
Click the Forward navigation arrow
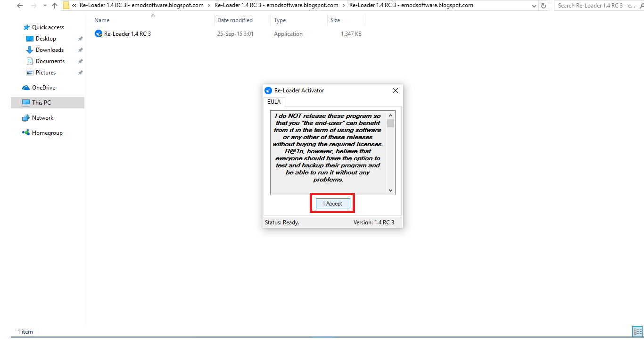(33, 6)
